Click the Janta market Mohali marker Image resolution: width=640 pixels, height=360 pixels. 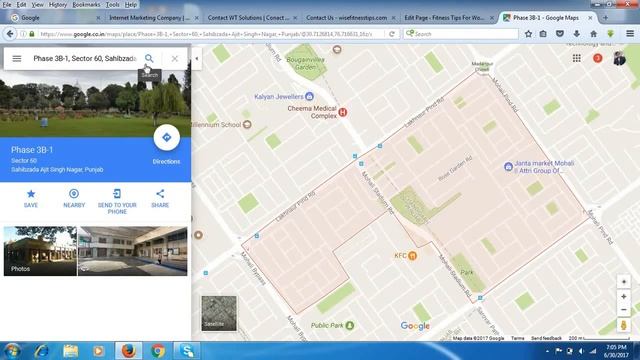click(508, 167)
